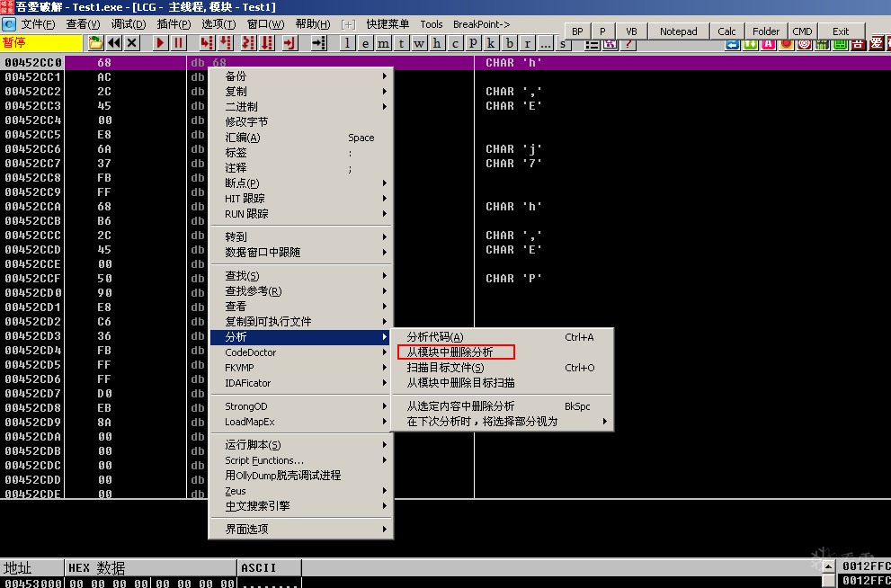
Task: Expand the 运行脚本(S) submenu
Action: 300,445
